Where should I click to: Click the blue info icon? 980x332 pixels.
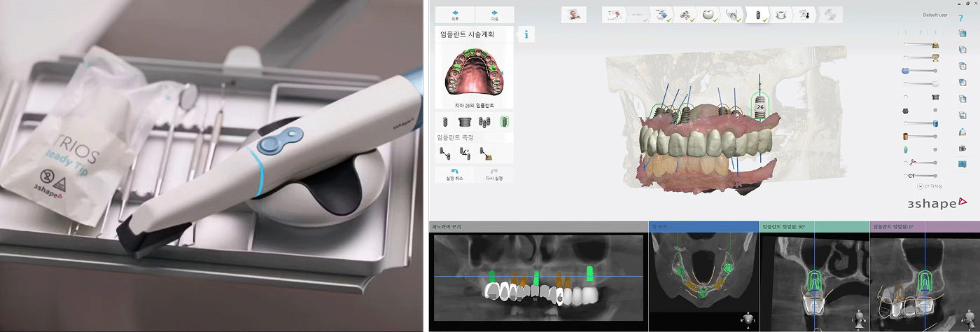click(x=526, y=34)
